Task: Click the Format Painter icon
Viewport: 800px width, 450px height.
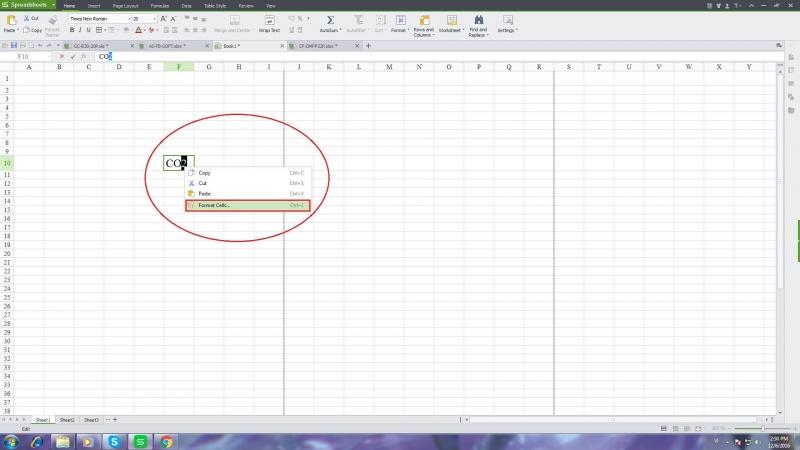Action: 52,20
